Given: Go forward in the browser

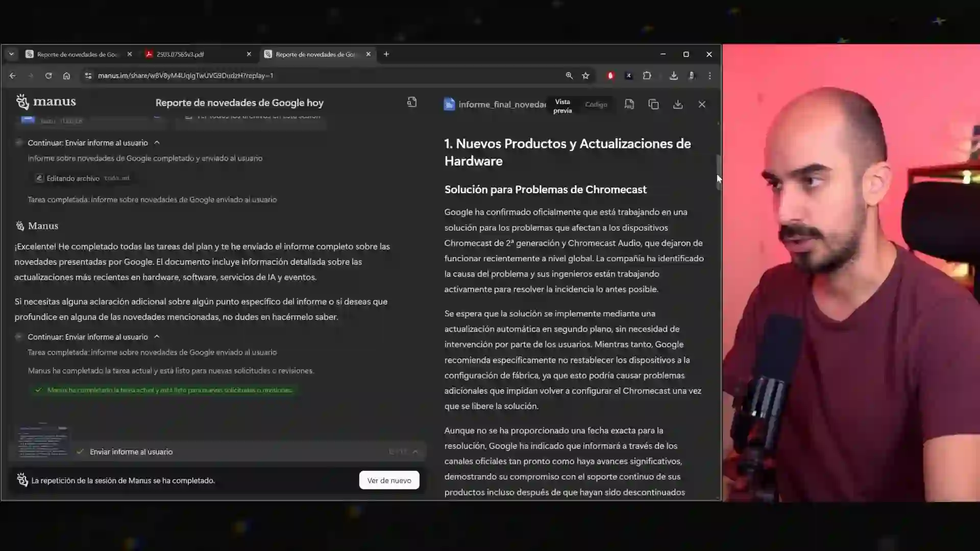Looking at the screenshot, I should pos(30,76).
